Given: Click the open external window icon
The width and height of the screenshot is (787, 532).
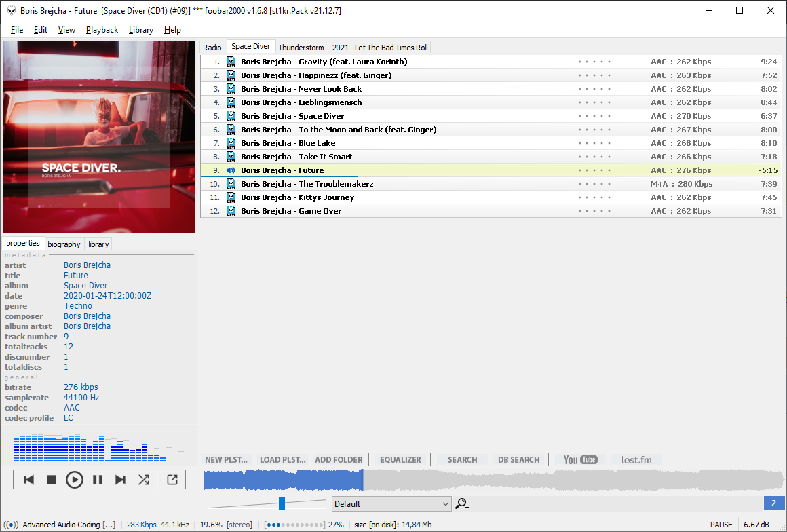Looking at the screenshot, I should click(172, 480).
